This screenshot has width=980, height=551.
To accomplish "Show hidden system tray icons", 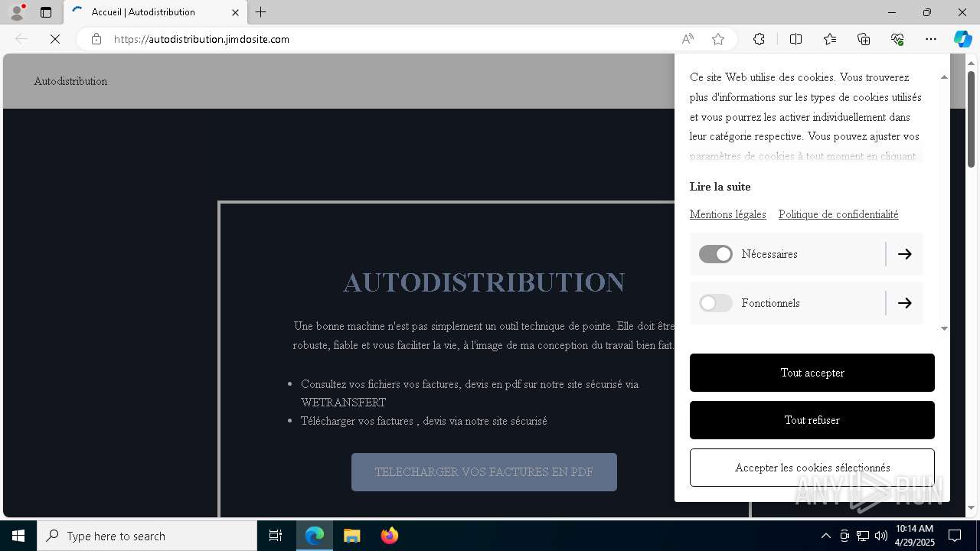I will (x=825, y=536).
